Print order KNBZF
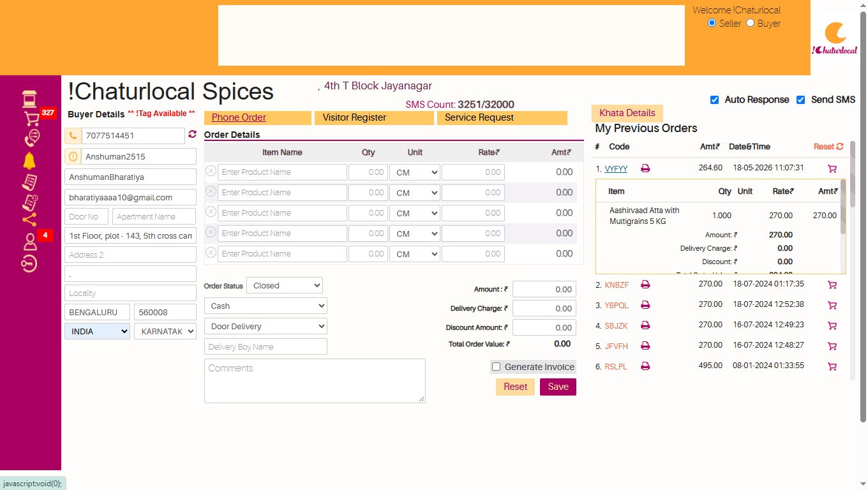Image resolution: width=868 pixels, height=490 pixels. pos(645,285)
